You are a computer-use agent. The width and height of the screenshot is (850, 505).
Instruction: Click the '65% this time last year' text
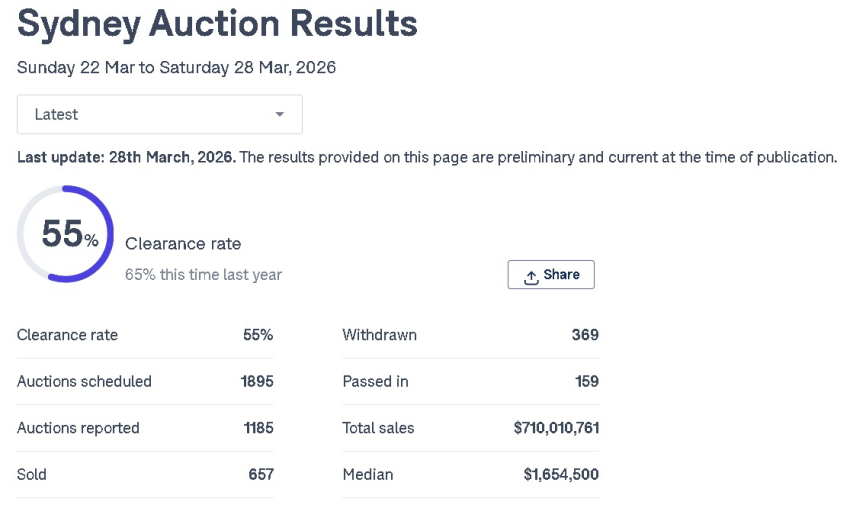pyautogui.click(x=203, y=274)
